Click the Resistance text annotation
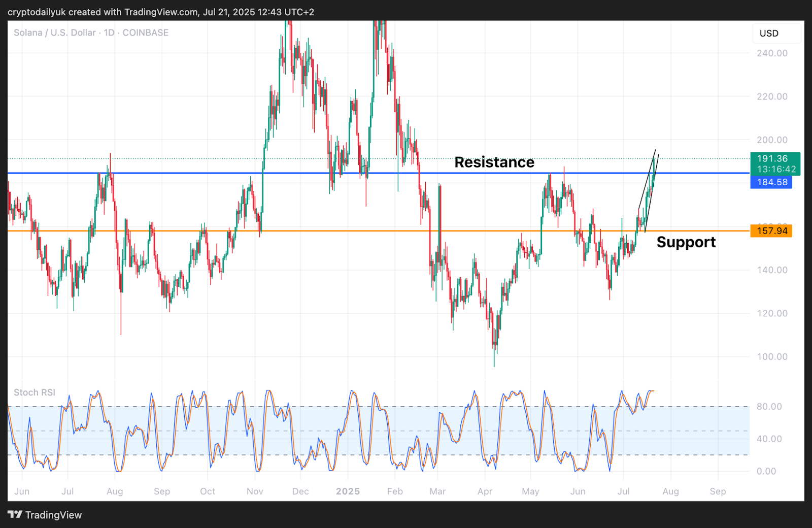Viewport: 812px width, 528px height. pos(494,162)
